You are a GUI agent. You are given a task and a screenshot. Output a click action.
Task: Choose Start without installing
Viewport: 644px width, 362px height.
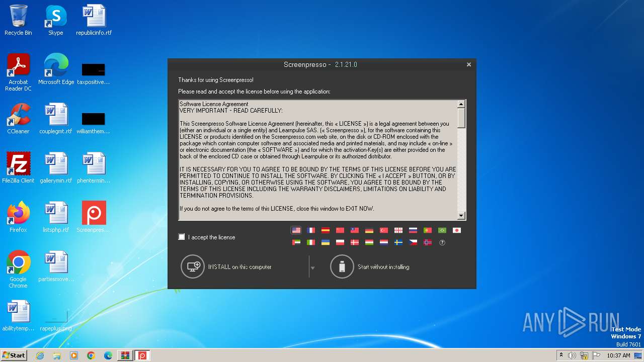(x=370, y=266)
